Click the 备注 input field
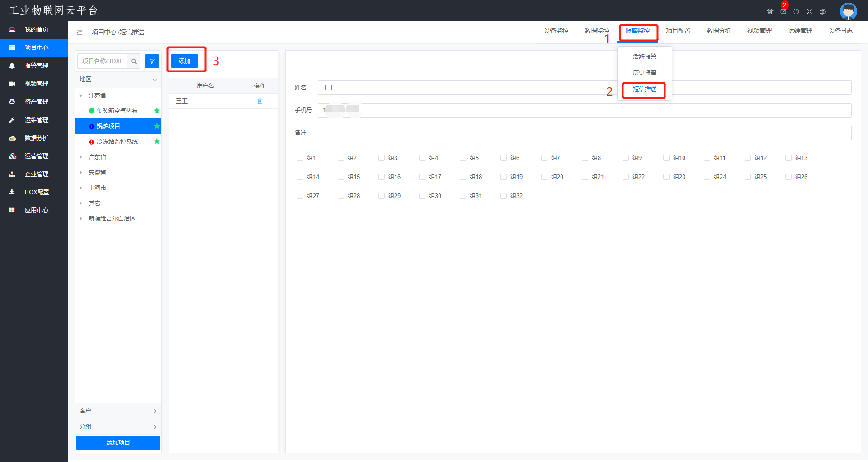This screenshot has width=868, height=462. [585, 133]
